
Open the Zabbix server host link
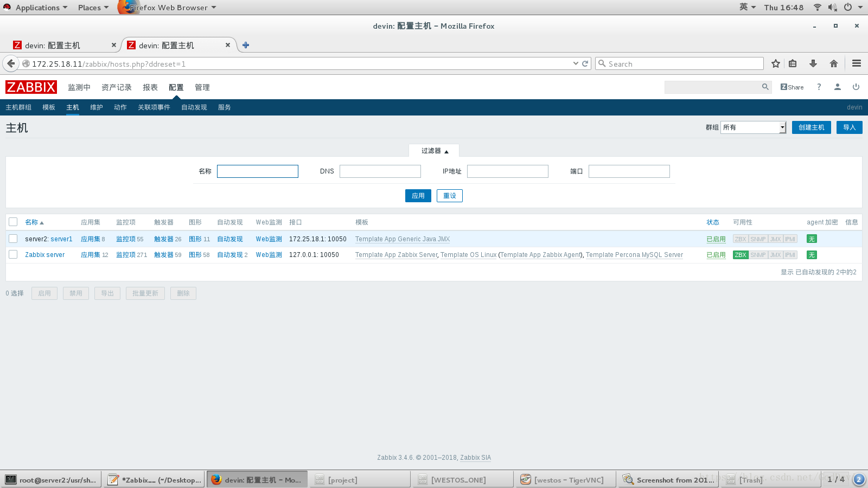(x=44, y=255)
